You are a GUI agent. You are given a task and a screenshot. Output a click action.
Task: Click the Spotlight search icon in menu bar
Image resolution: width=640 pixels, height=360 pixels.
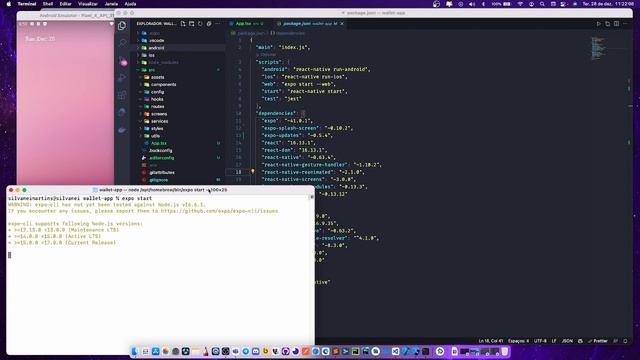(x=542, y=4)
